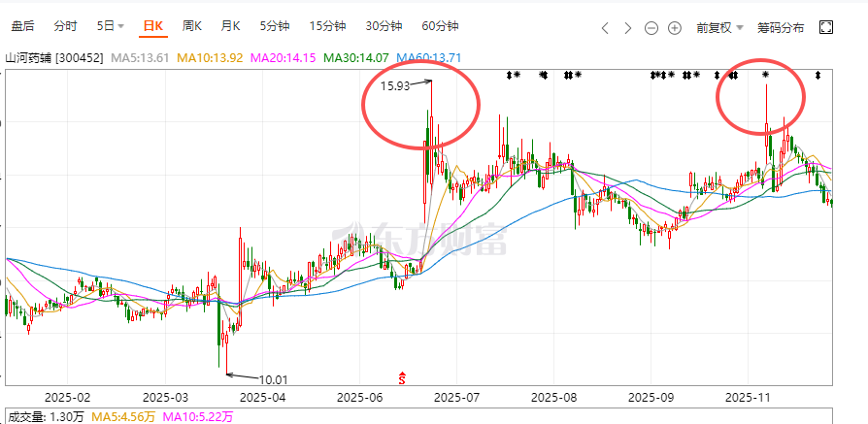The image size is (868, 424).
Task: Select the 周K tab
Action: pos(192,26)
